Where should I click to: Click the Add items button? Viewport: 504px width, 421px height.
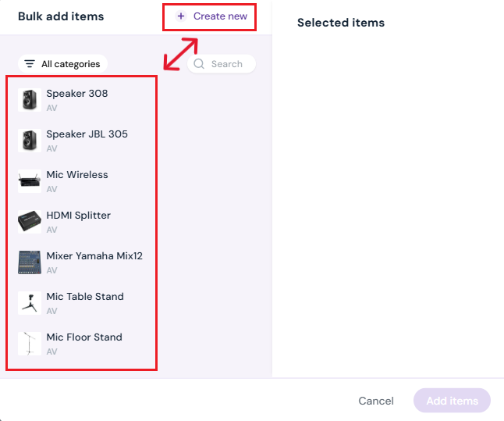(452, 401)
